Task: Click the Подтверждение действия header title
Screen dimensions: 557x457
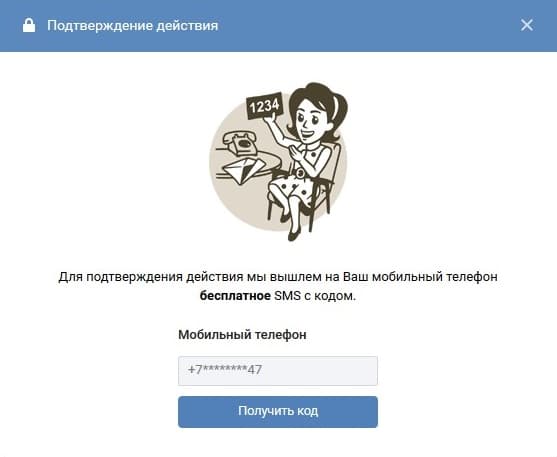Action: coord(133,26)
